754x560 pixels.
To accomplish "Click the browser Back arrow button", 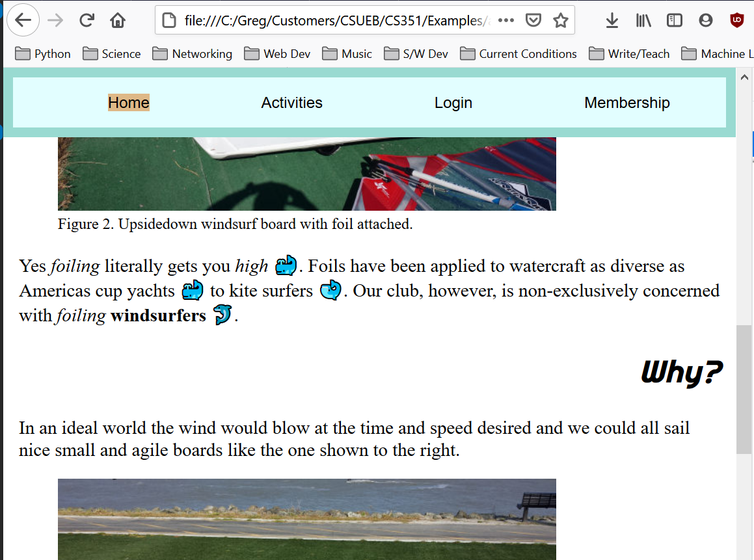I will [x=23, y=20].
